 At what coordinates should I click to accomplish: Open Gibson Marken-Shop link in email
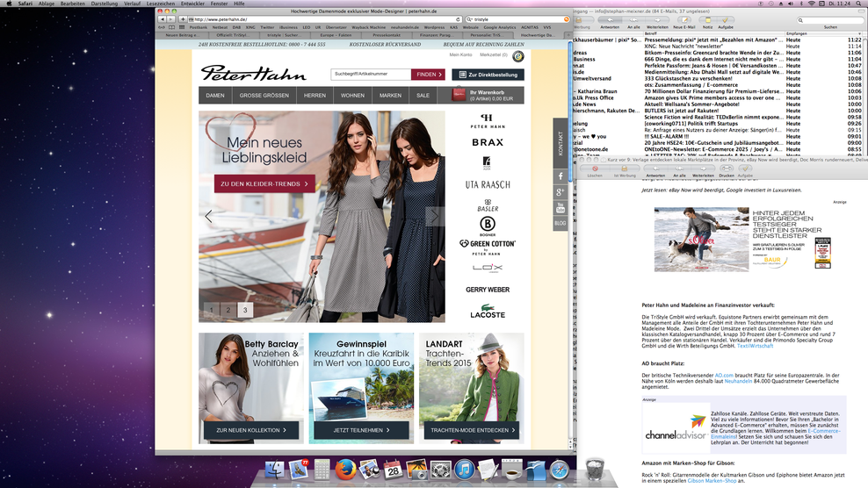click(712, 481)
